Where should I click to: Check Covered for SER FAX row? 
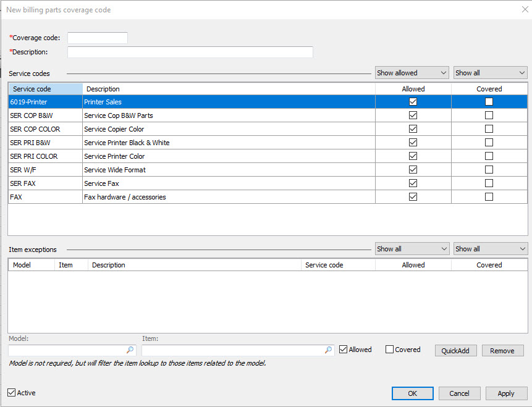tap(489, 183)
